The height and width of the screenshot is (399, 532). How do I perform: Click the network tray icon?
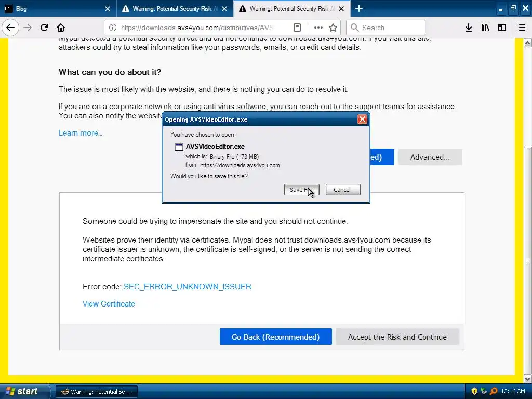[484, 391]
